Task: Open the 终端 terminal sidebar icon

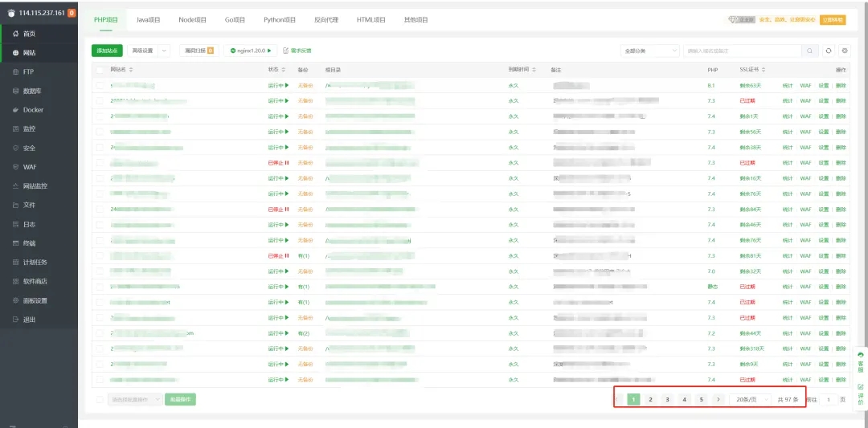Action: [15, 243]
